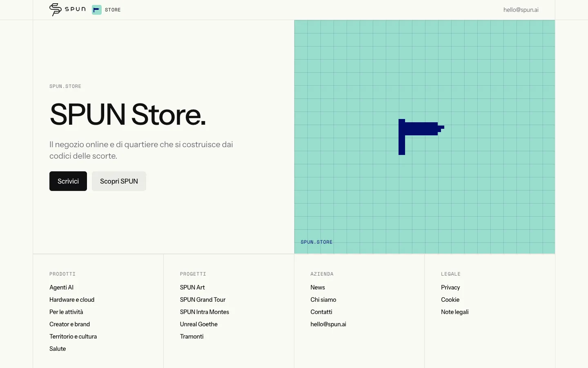
Task: Click the PRODOTTI column heading
Action: pos(62,274)
